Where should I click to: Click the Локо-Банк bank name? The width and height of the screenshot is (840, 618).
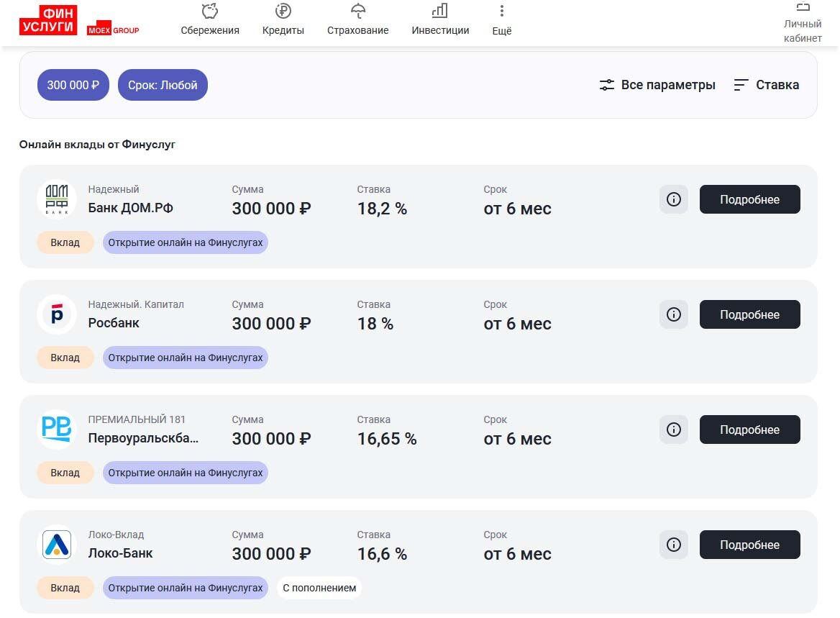tap(121, 553)
